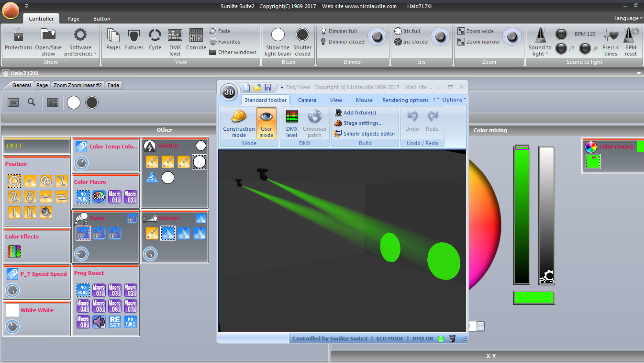Toggle Show the light beam
Screen dimensions: 644x363
click(x=278, y=42)
